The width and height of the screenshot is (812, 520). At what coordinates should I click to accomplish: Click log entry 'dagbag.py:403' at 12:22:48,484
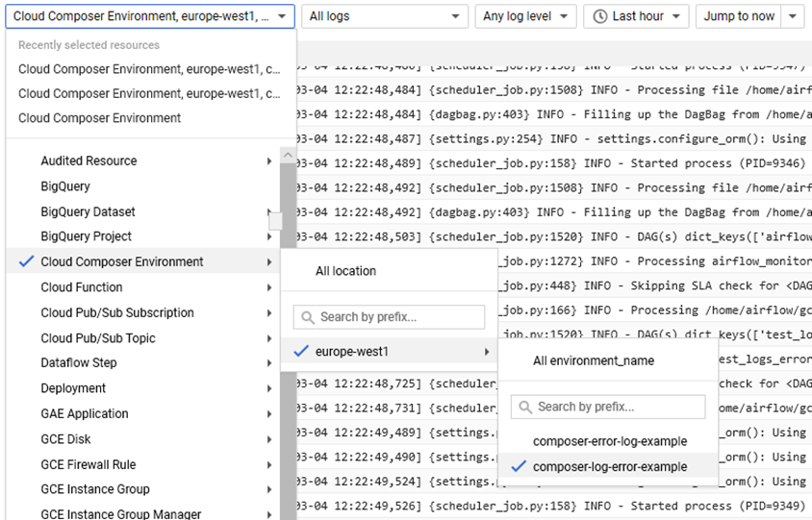[x=554, y=114]
